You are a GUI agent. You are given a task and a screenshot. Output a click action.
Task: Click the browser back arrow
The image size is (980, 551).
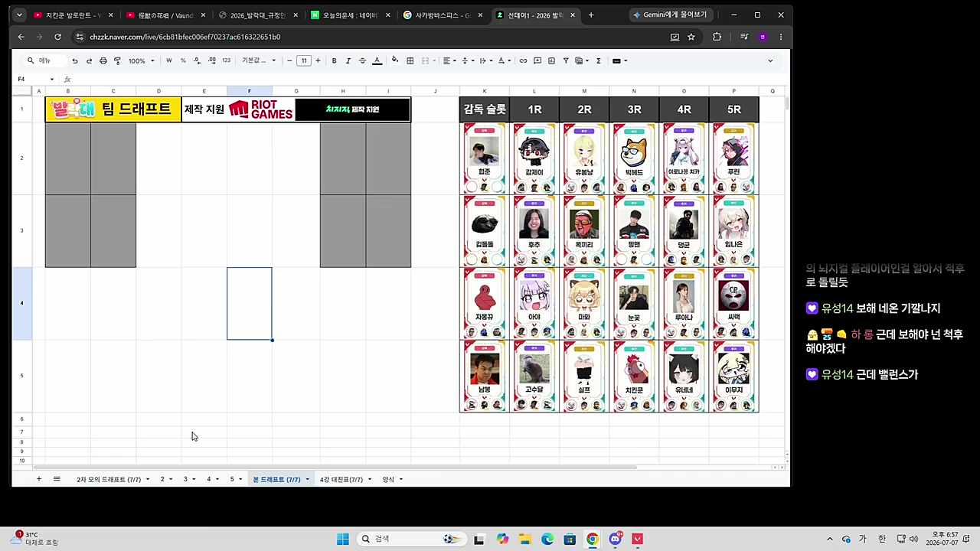[21, 37]
